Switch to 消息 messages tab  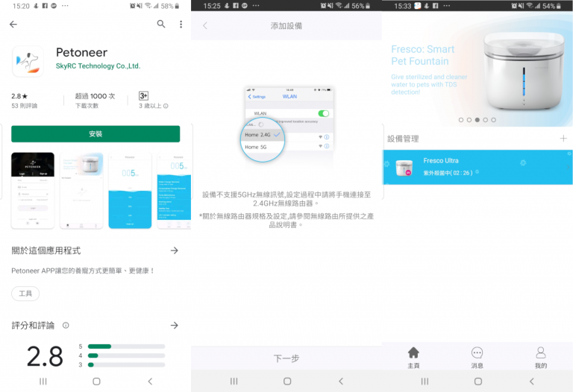coord(477,358)
